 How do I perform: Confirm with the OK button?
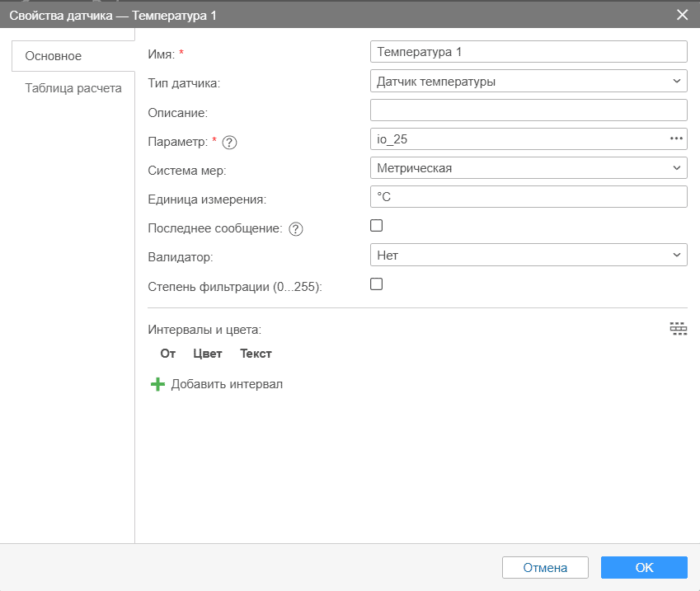pos(644,567)
